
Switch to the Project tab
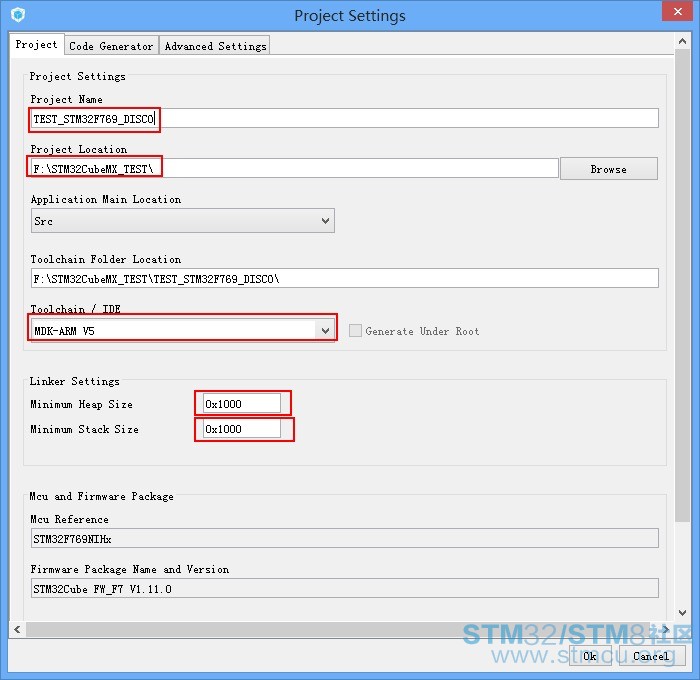coord(37,45)
